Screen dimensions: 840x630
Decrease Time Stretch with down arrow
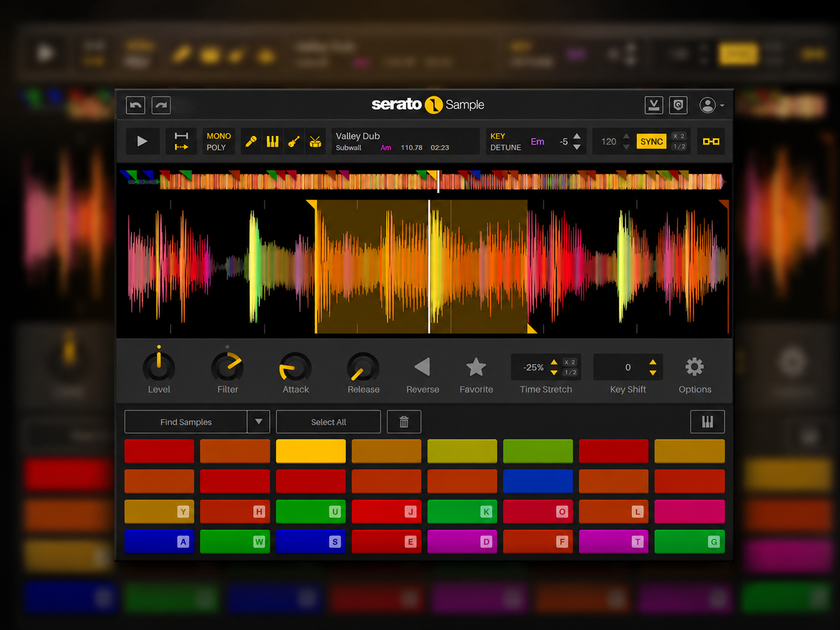click(x=554, y=372)
